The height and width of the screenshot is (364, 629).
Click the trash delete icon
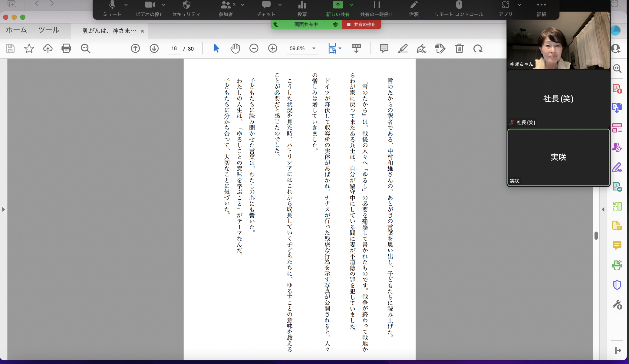pos(459,48)
